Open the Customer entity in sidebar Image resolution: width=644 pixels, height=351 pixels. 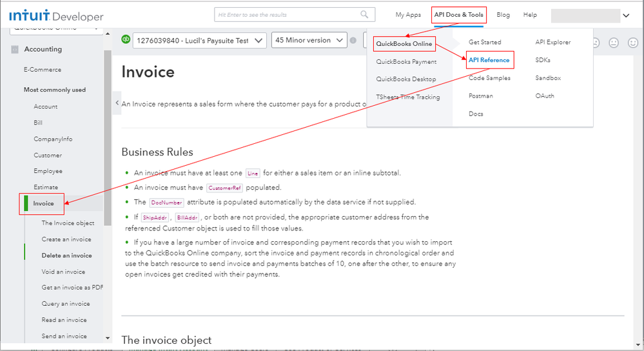pos(48,155)
